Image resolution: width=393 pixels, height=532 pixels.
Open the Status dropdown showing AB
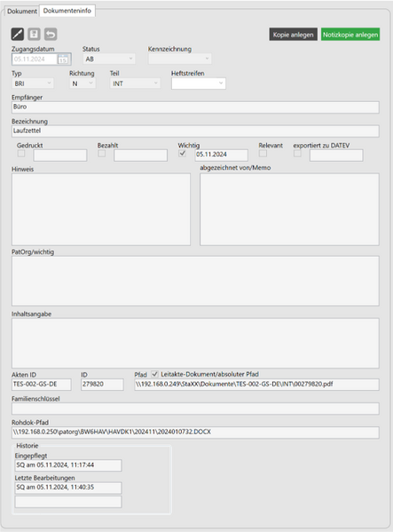click(109, 59)
